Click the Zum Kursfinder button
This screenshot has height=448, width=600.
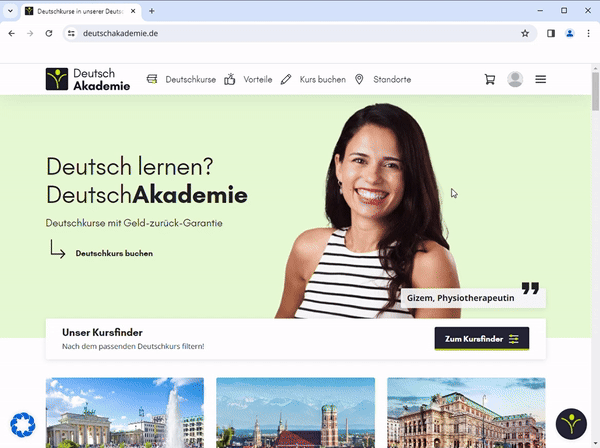pyautogui.click(x=482, y=339)
